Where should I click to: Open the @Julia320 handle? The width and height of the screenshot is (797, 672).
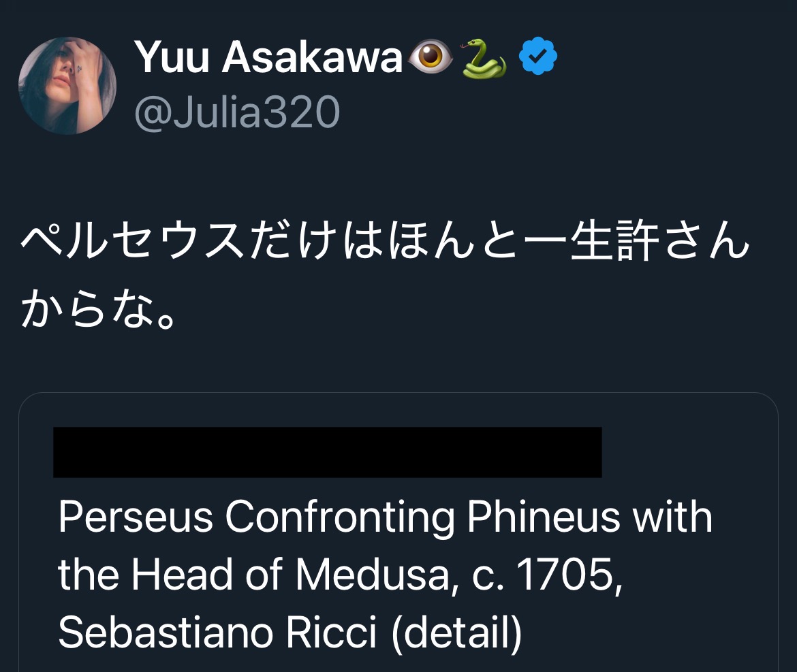pos(236,112)
